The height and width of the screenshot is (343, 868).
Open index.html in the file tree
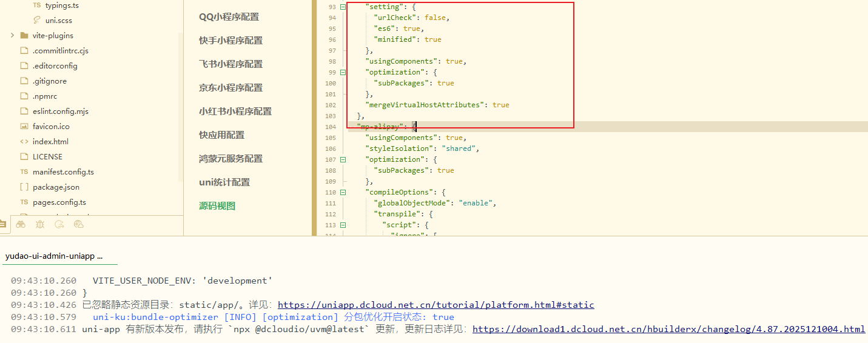[50, 142]
